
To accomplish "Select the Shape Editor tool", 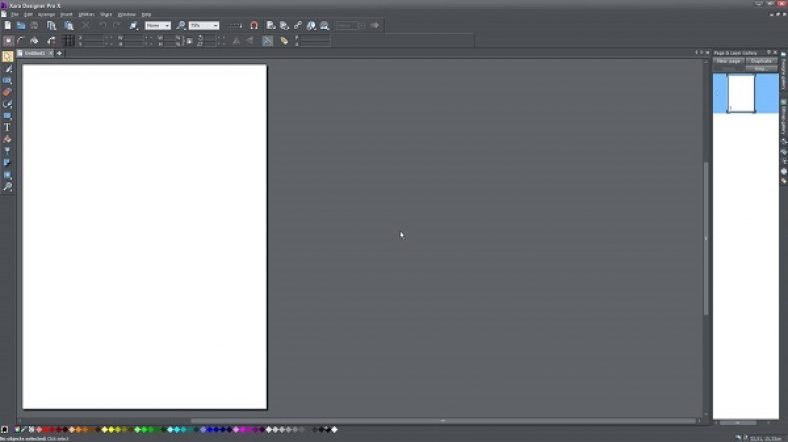I will (8, 104).
